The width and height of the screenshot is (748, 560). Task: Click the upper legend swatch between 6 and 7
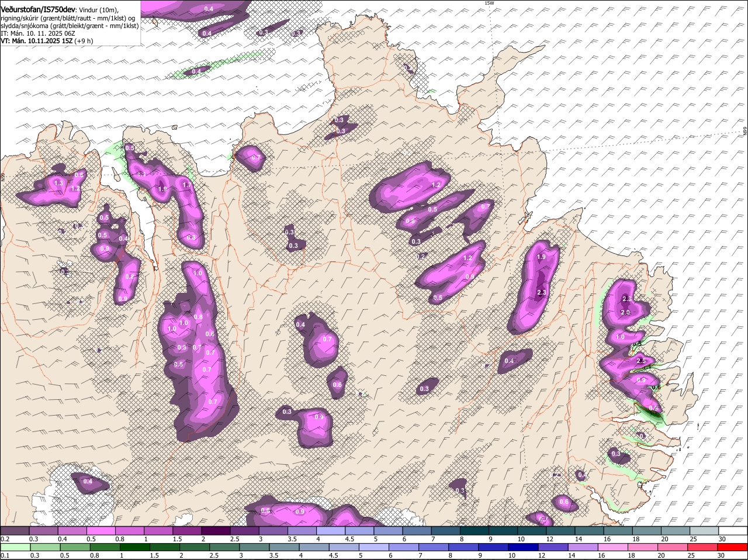417,531
